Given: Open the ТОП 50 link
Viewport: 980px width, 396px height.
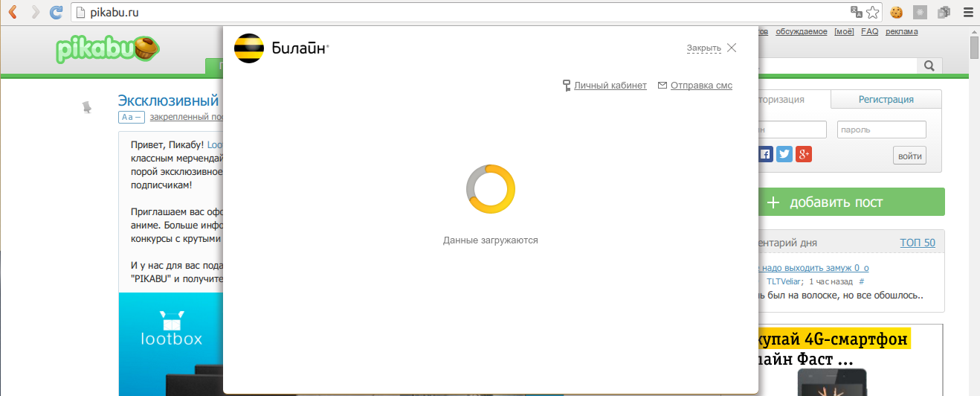Looking at the screenshot, I should click(918, 243).
